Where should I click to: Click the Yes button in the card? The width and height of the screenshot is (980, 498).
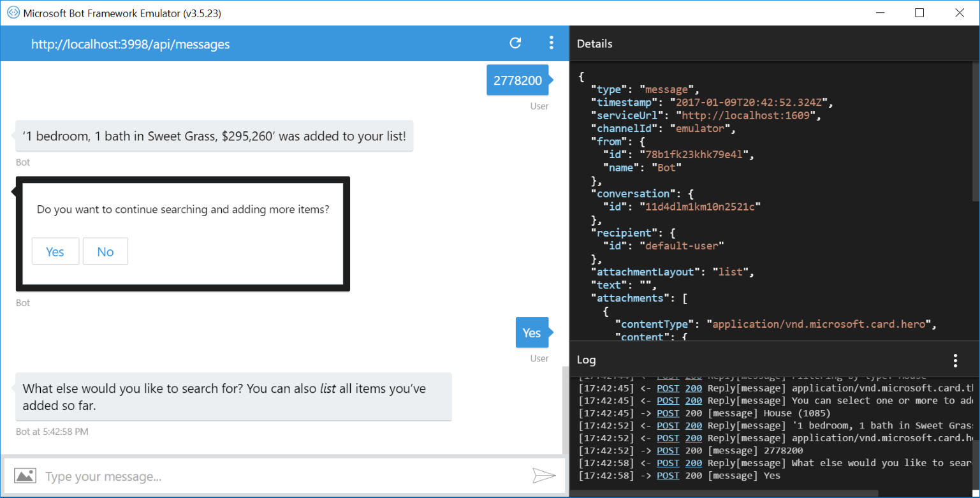click(55, 251)
